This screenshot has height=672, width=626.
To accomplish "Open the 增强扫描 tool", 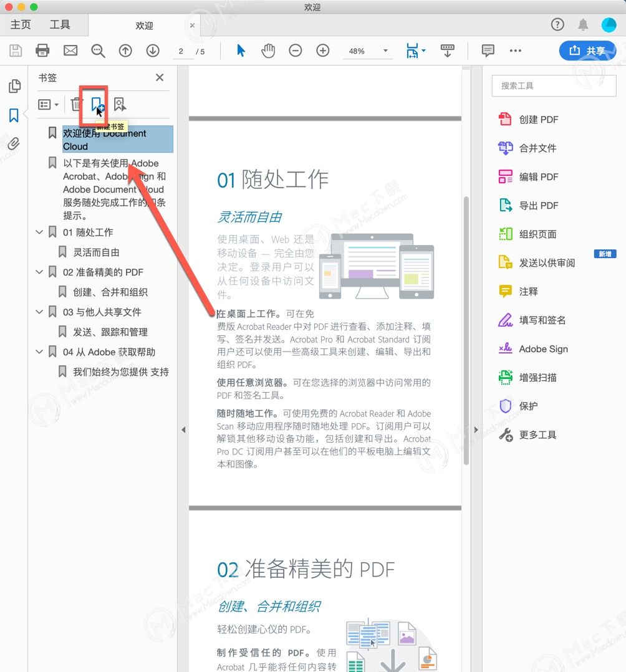I will tap(527, 378).
